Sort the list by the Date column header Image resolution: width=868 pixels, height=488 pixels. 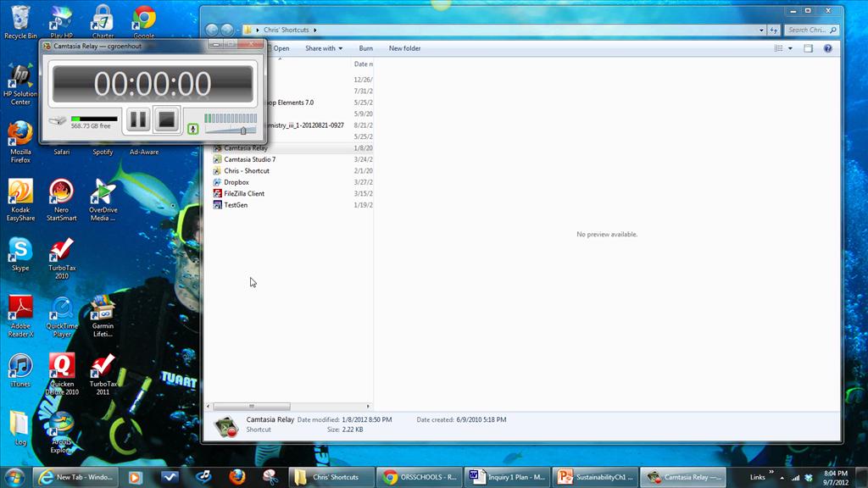[x=363, y=64]
